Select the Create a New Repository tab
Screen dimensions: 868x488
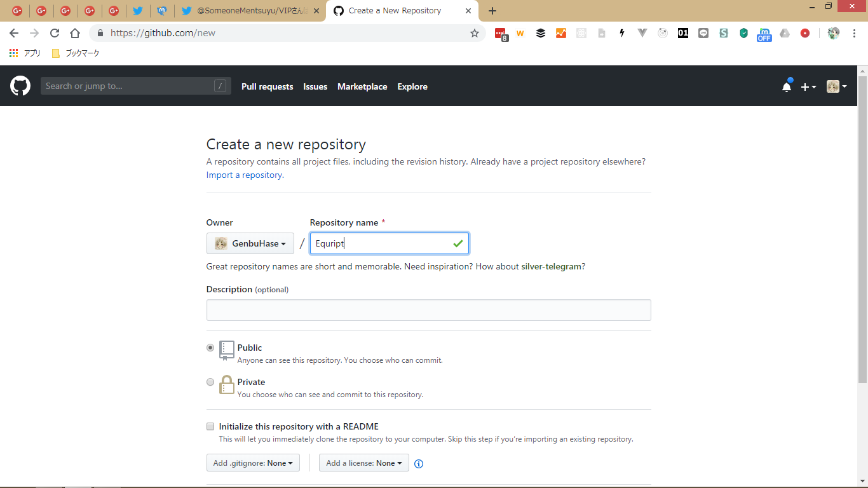pyautogui.click(x=402, y=11)
